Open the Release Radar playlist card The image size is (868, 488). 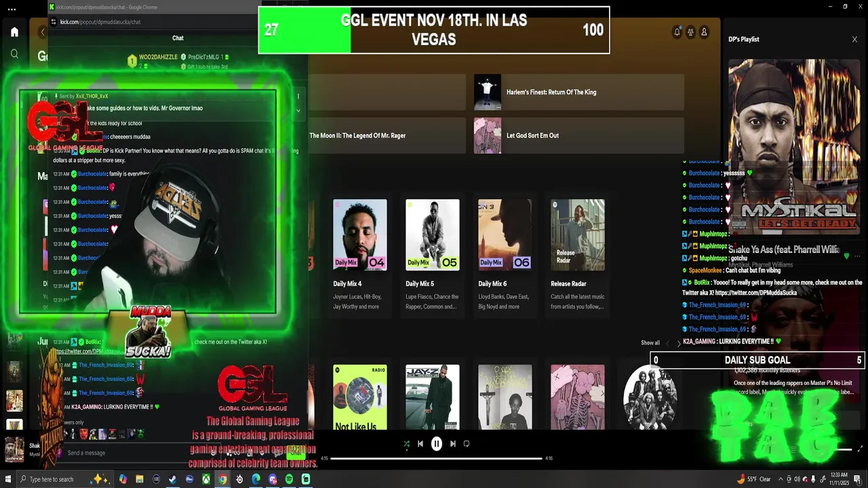(x=578, y=255)
